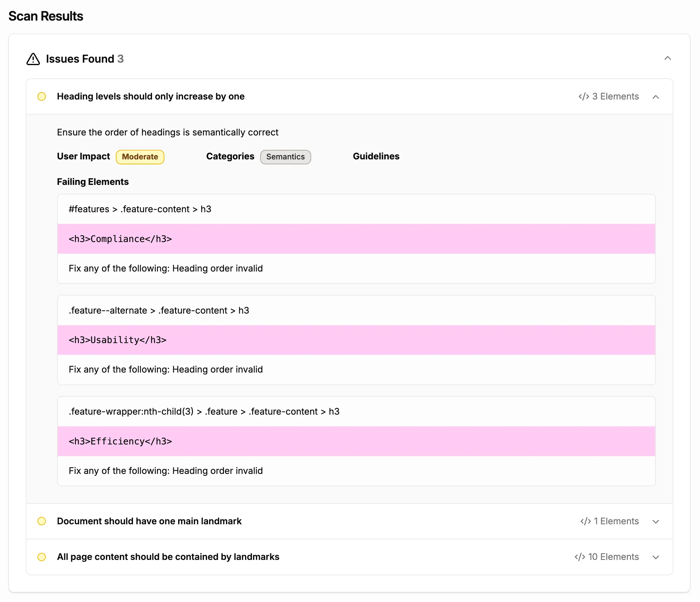
Task: Expand the Document should have one main landmark issue
Action: pos(656,521)
